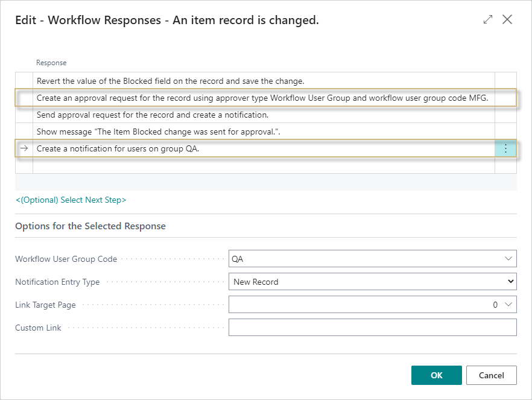
Task: Open the ellipsis menu on selected response row
Action: (505, 148)
